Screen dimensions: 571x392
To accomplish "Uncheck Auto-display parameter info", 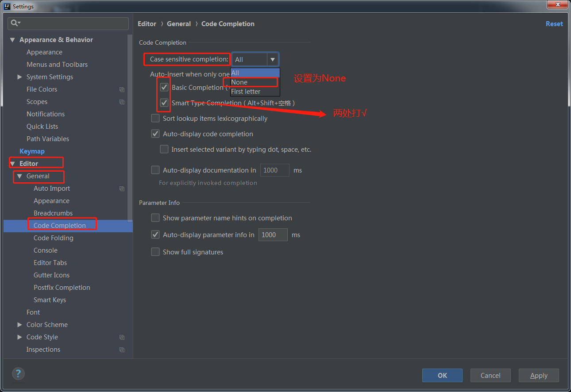I will [x=155, y=234].
